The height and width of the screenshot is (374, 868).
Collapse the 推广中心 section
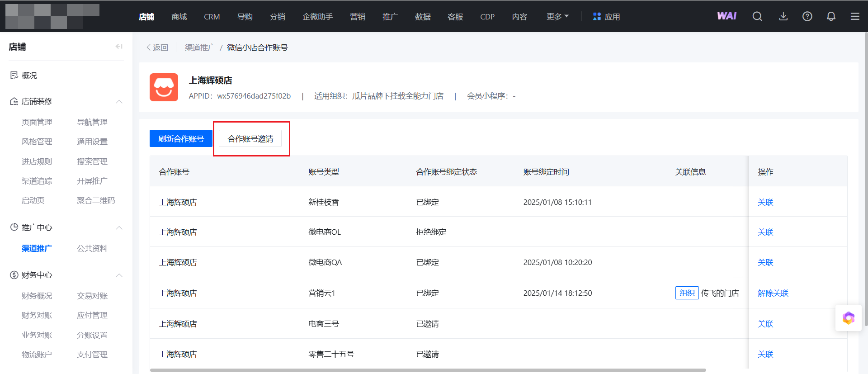[x=119, y=227]
